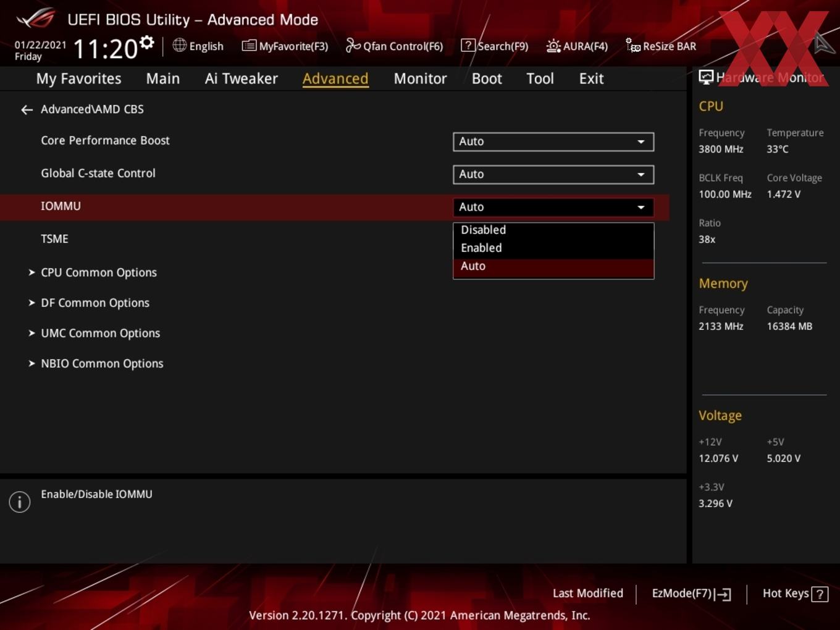Click the AURA lighting icon
The width and height of the screenshot is (840, 630).
click(553, 46)
